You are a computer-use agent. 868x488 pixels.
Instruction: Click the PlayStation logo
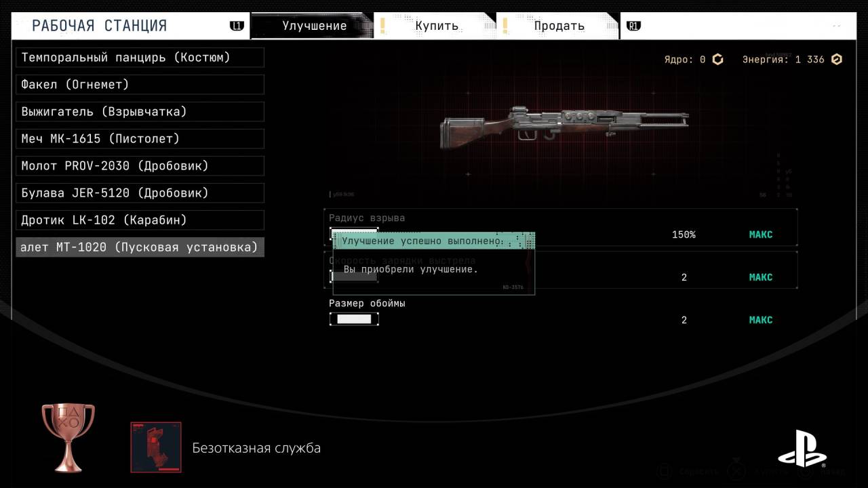coord(802,449)
